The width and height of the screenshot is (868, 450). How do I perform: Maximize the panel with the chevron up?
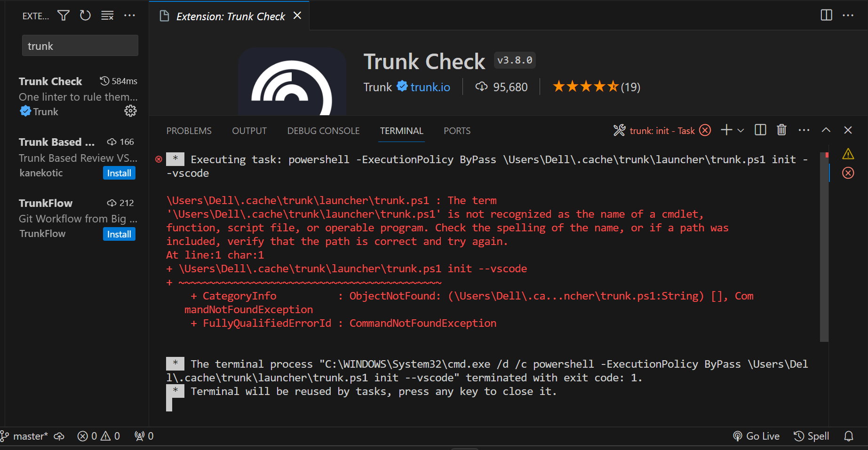tap(826, 130)
